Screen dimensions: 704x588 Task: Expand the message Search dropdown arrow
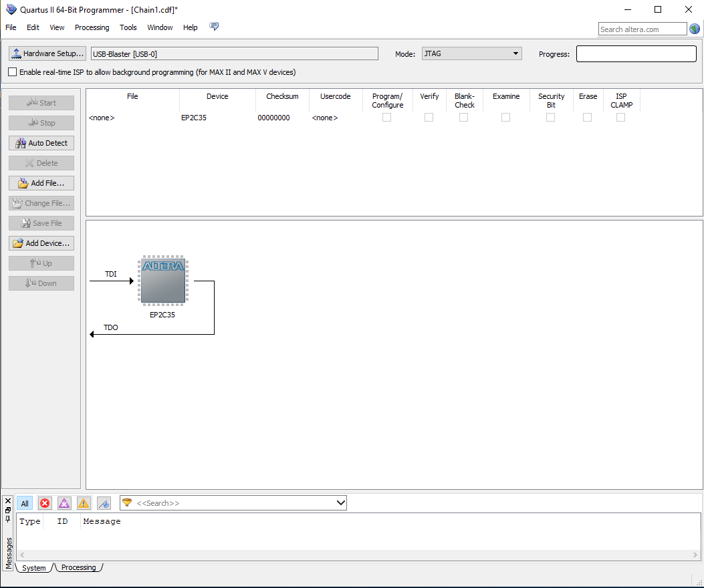pyautogui.click(x=341, y=502)
